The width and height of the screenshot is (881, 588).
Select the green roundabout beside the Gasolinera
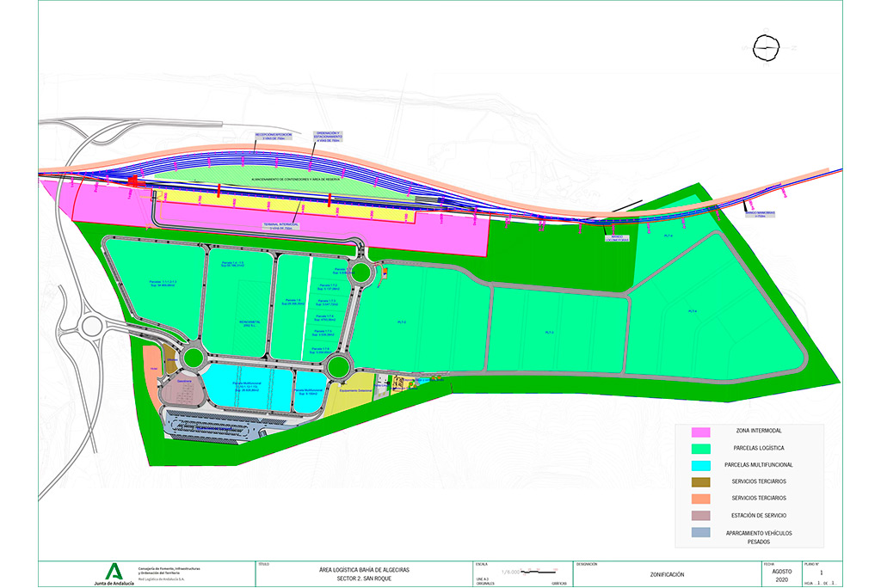click(192, 358)
